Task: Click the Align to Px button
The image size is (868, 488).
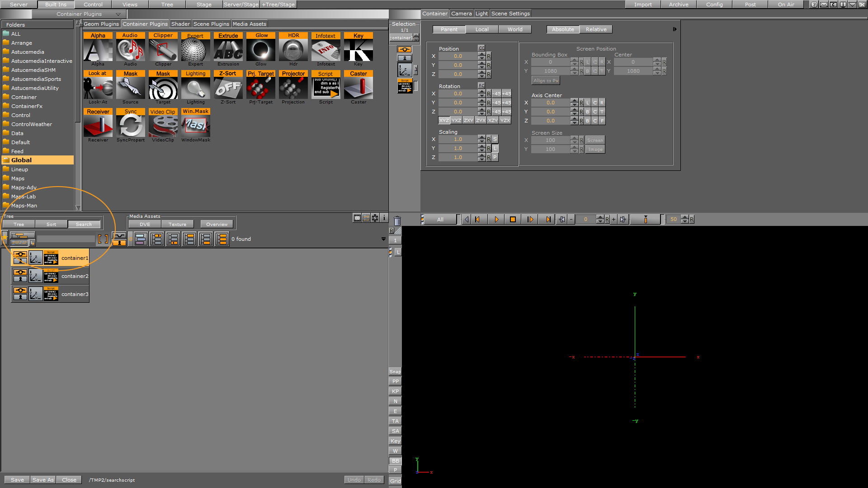Action: click(544, 80)
